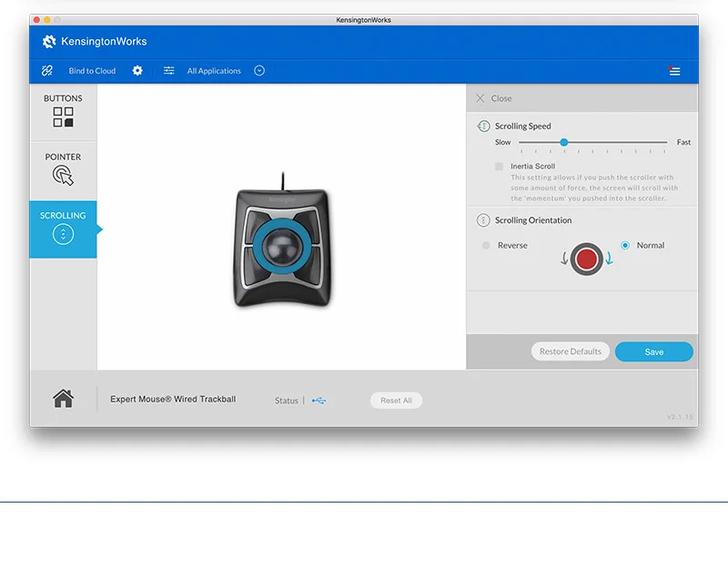Select the Reverse orientation radio button
728x569 pixels.
pos(486,245)
